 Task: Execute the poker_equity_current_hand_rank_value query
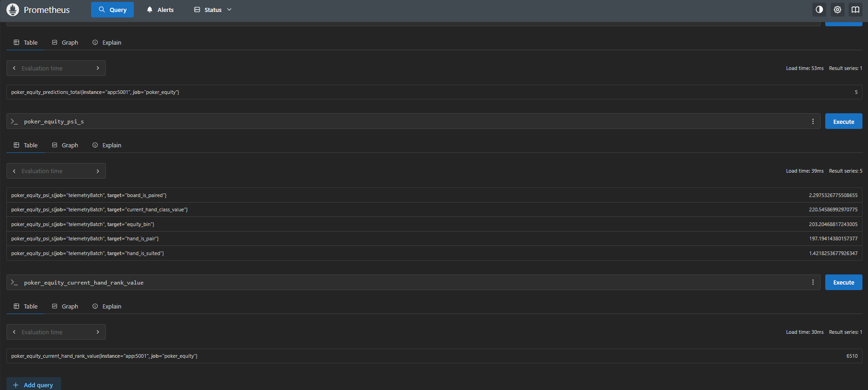point(843,282)
